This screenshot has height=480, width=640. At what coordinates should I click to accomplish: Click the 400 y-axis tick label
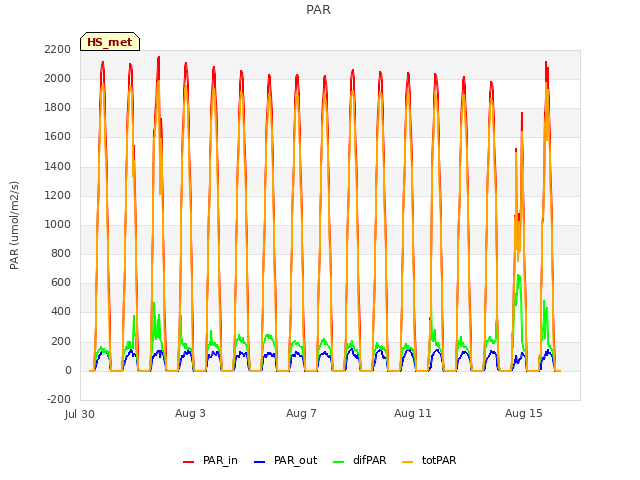pos(61,312)
